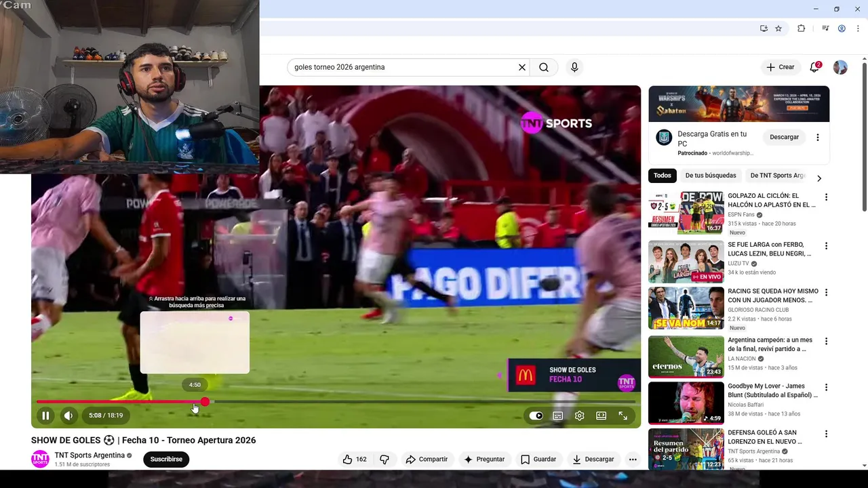868x488 pixels.
Task: Open the notifications bell
Action: click(x=814, y=67)
